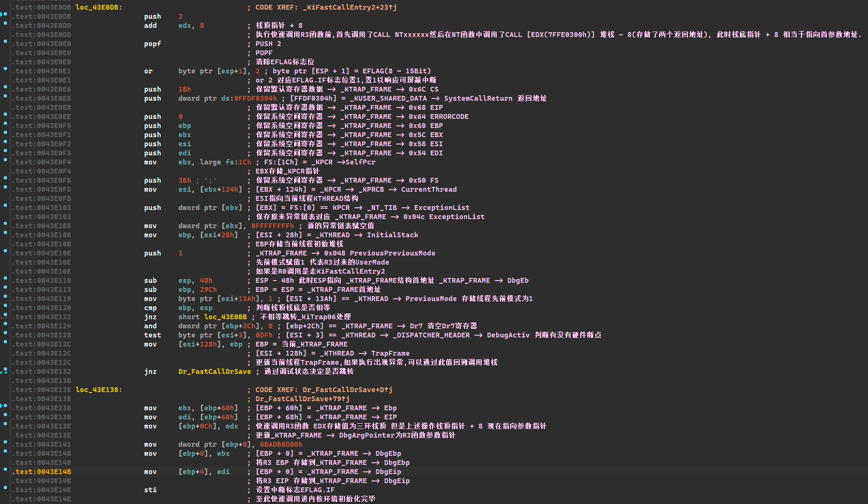Click address .text:0043E122
This screenshot has width=868, height=504.
coord(41,317)
